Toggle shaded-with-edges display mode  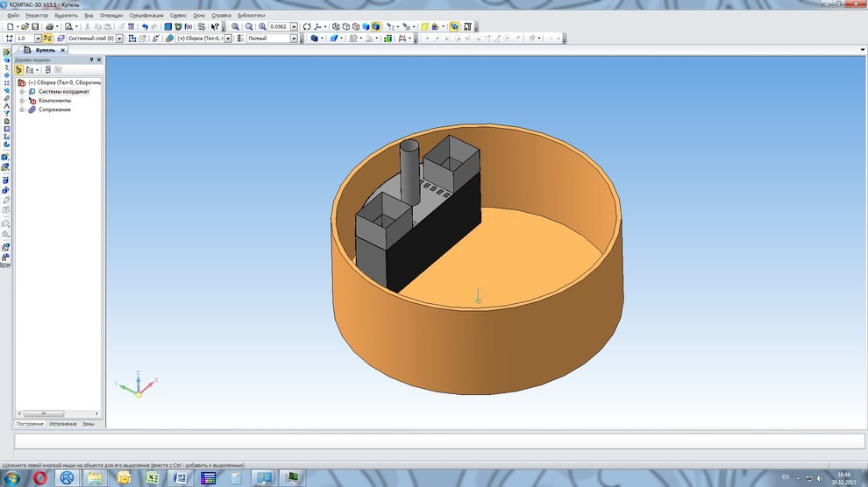(376, 27)
